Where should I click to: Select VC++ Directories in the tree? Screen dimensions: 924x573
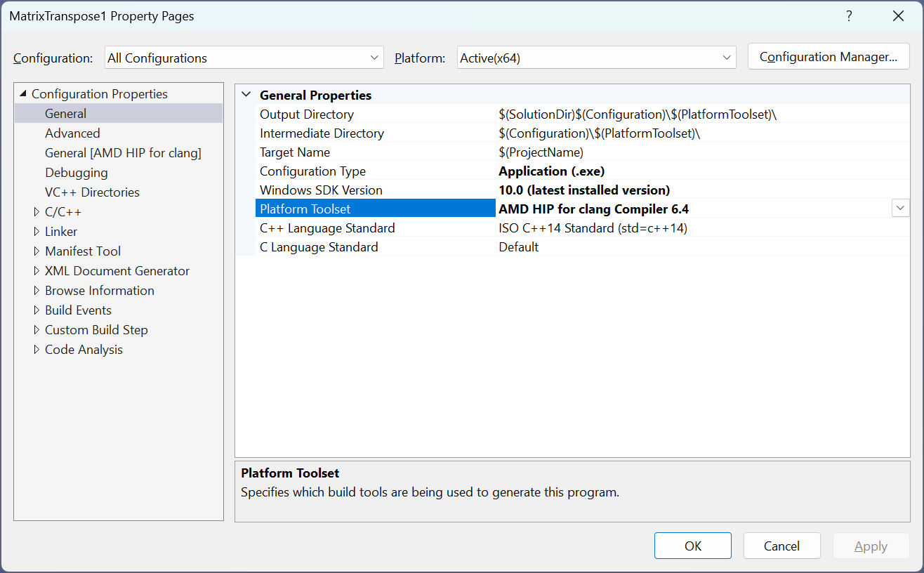coord(92,192)
